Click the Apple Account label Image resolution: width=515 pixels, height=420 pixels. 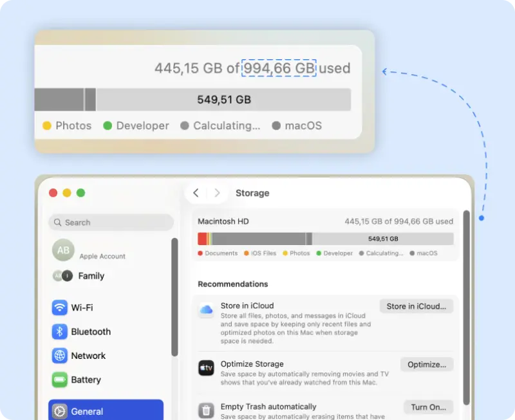(102, 256)
